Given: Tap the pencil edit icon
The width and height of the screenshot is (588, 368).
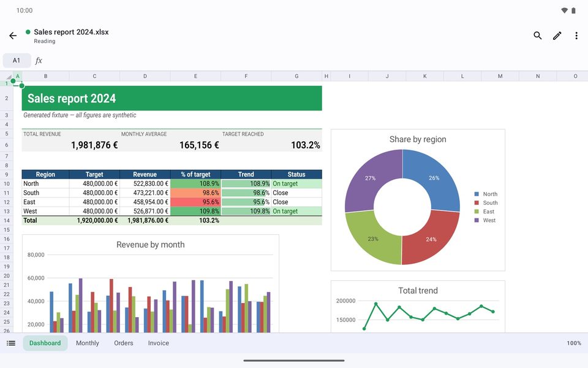Looking at the screenshot, I should [x=557, y=36].
